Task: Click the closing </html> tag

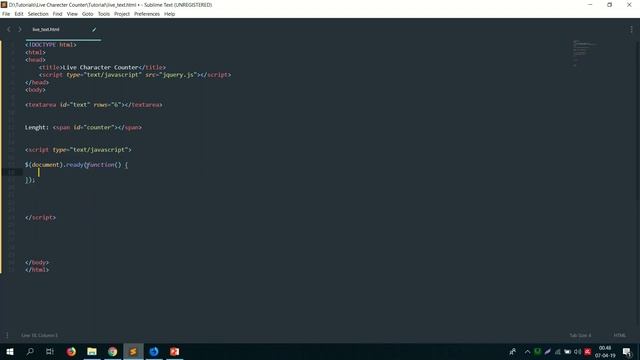Action: (x=37, y=270)
